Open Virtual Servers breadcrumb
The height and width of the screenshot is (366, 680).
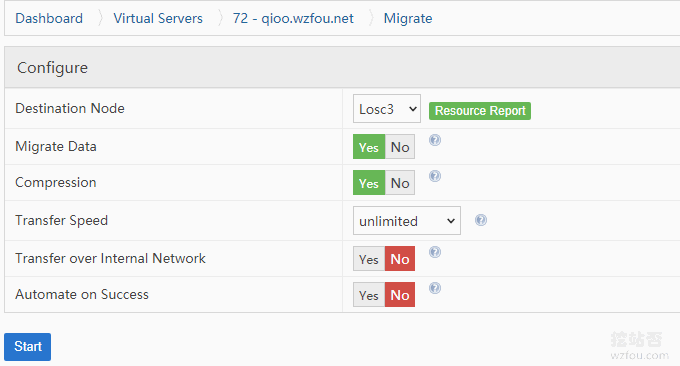click(158, 18)
